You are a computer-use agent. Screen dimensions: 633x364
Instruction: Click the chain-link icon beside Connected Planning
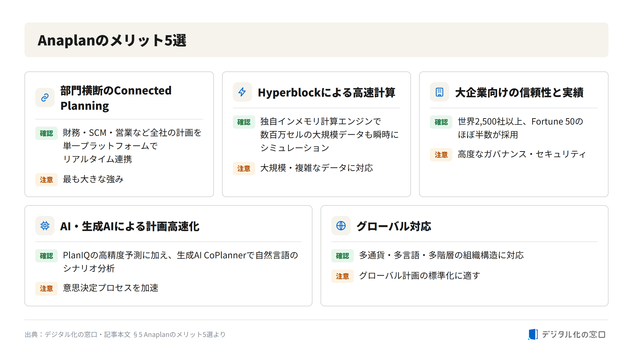45,98
